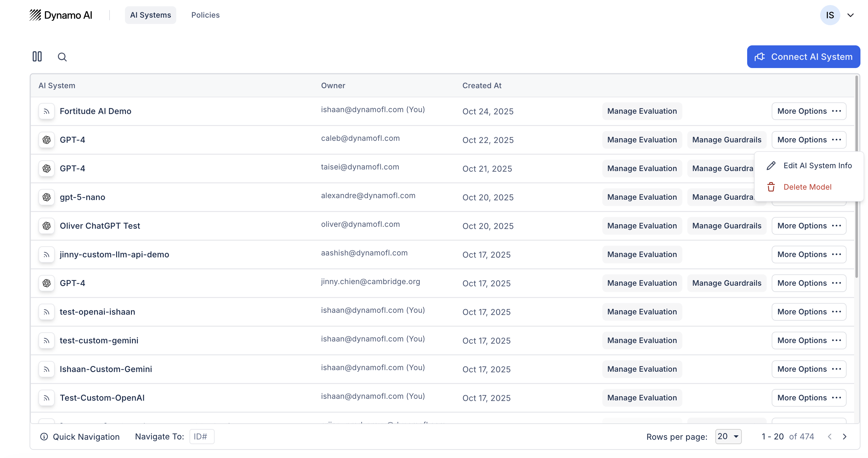Click the pencil icon for Edit AI System Info
The width and height of the screenshot is (868, 458).
click(x=771, y=166)
